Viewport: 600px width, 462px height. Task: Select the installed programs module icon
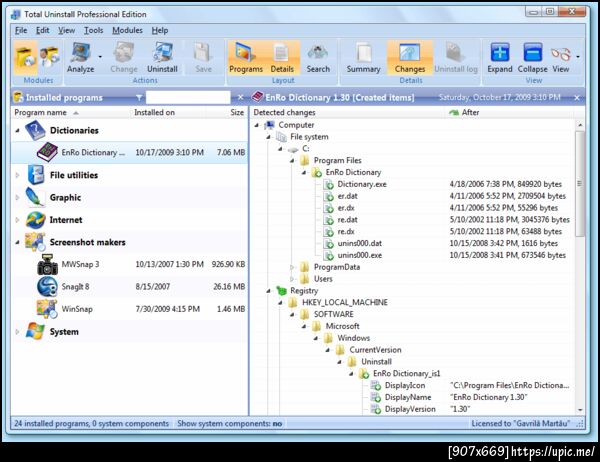(x=25, y=57)
